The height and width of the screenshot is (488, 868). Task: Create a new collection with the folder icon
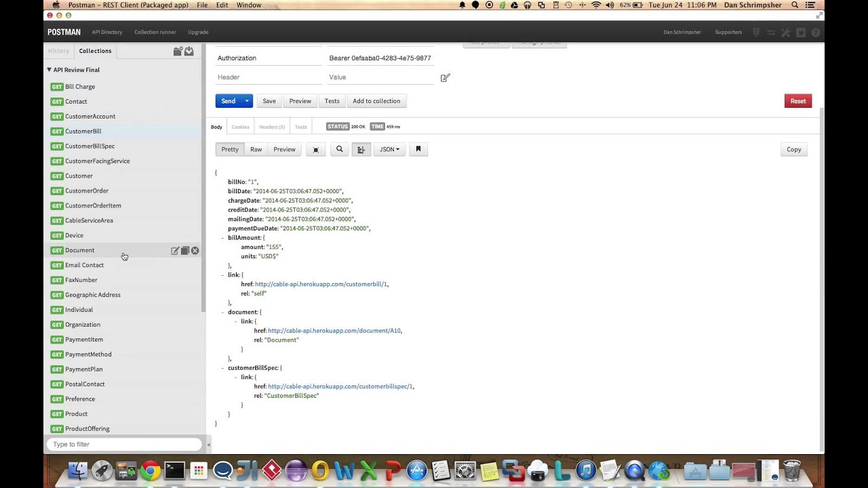tap(178, 51)
